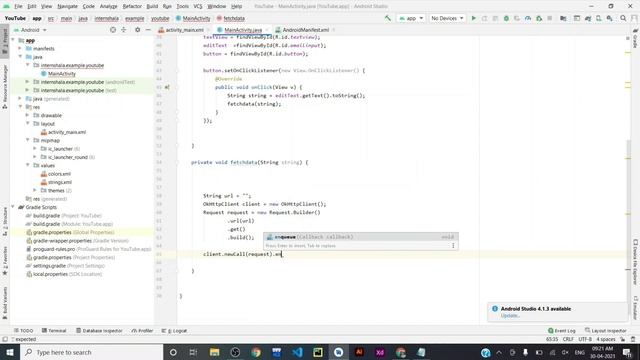Screen dimensions: 640x360
Task: Click the Project Structure folder icon
Action: tap(563, 18)
